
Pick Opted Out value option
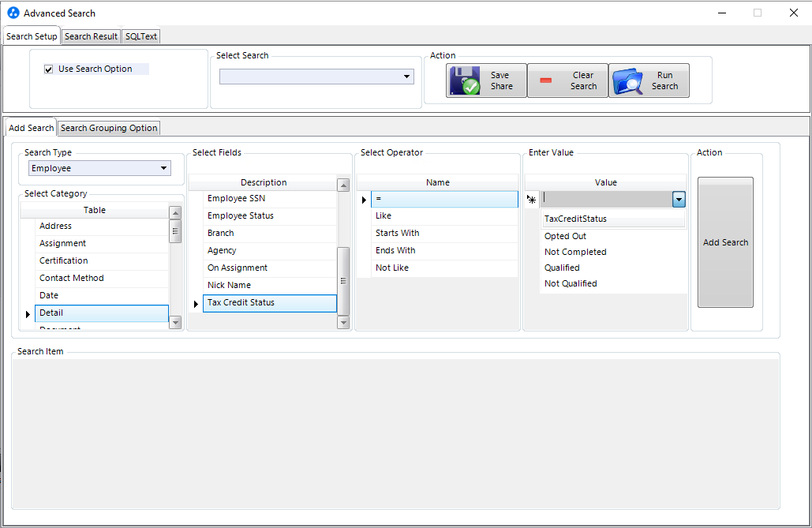click(613, 236)
